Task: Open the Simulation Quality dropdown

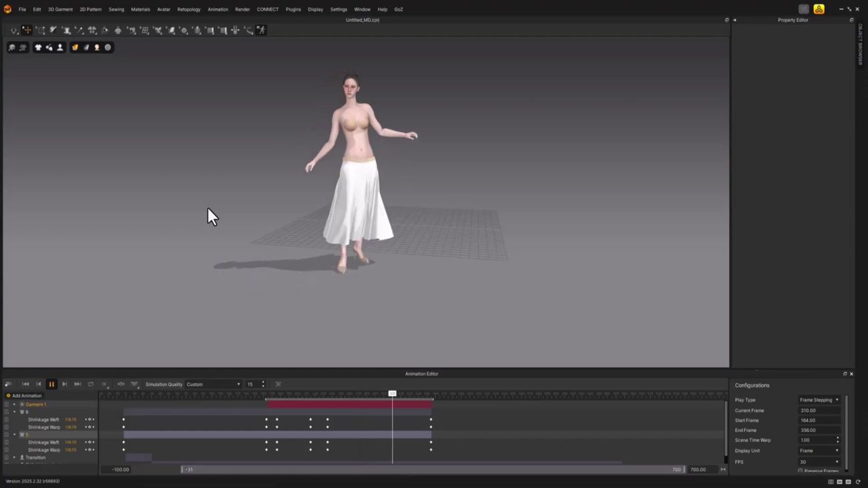Action: pos(213,385)
